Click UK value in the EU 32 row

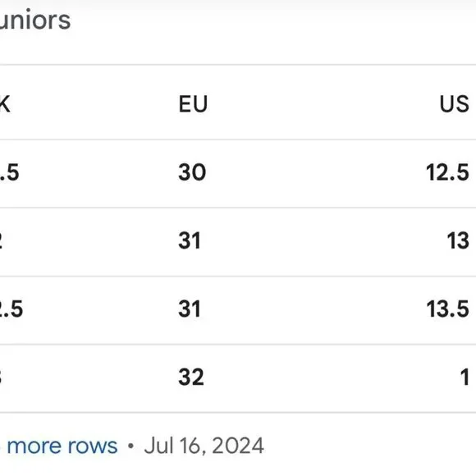1,378
